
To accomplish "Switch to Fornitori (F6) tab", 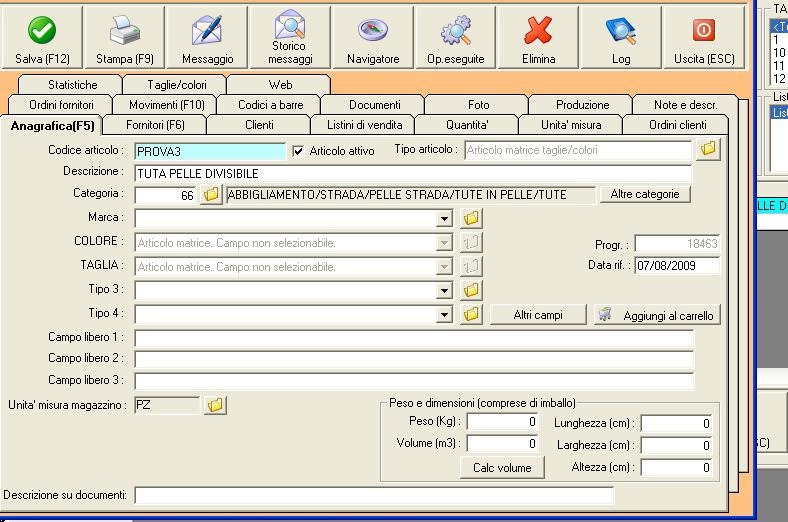I will point(155,125).
